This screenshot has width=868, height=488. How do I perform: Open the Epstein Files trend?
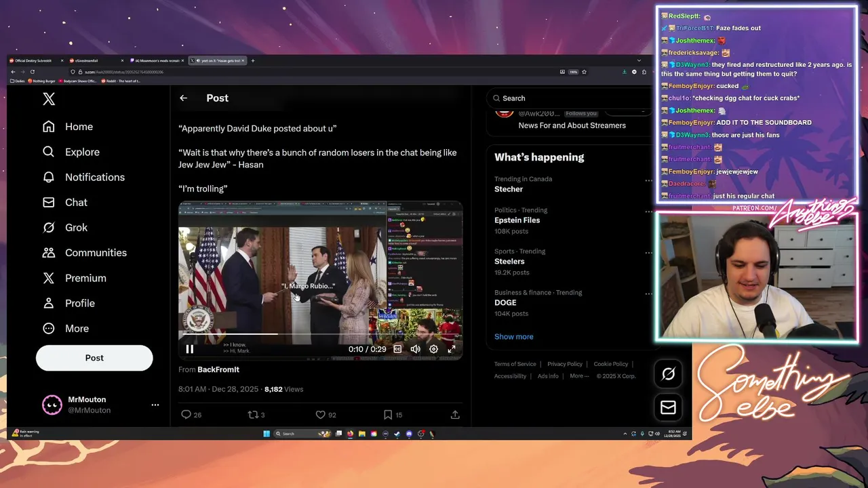pos(517,220)
